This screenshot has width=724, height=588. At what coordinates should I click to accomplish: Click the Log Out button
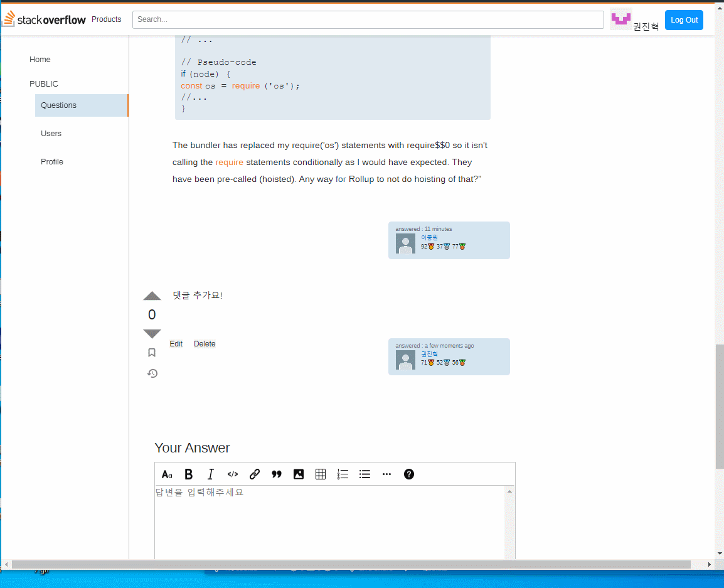684,20
